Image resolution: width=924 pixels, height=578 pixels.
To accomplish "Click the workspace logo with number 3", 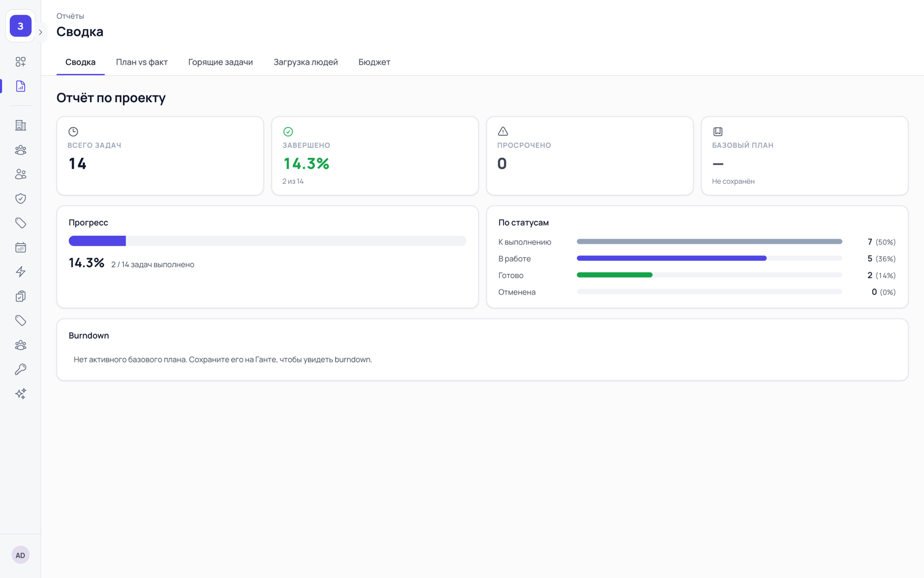I will (20, 26).
